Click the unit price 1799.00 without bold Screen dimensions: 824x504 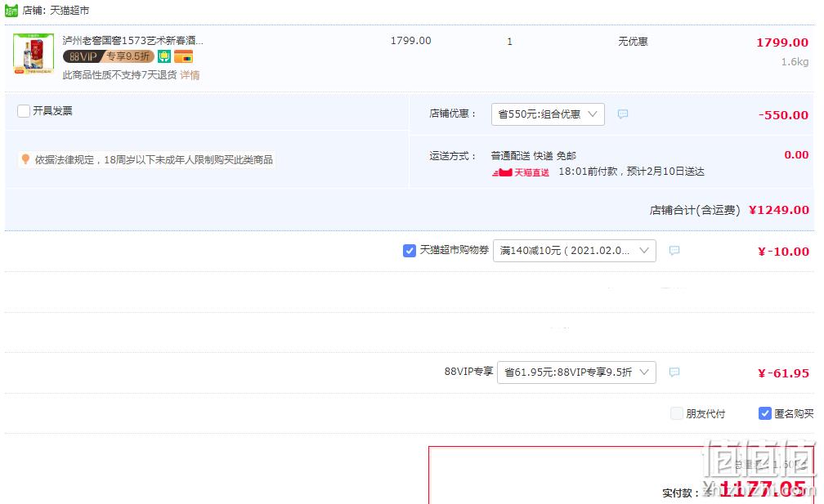pyautogui.click(x=411, y=40)
